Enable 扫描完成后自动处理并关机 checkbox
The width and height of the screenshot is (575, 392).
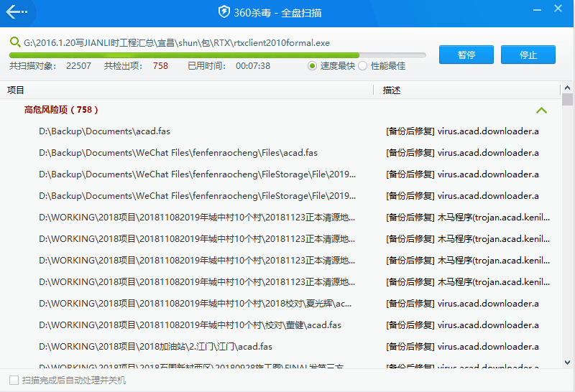point(14,381)
